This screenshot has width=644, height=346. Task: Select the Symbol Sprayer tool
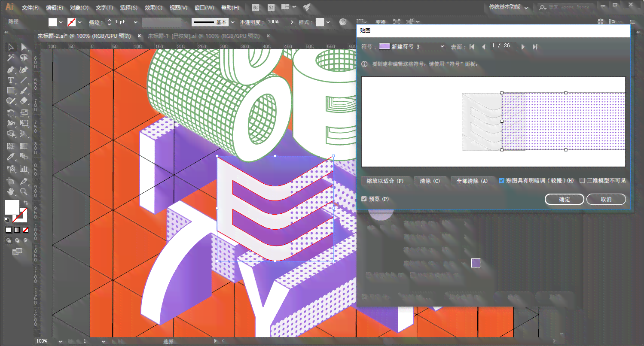click(11, 169)
